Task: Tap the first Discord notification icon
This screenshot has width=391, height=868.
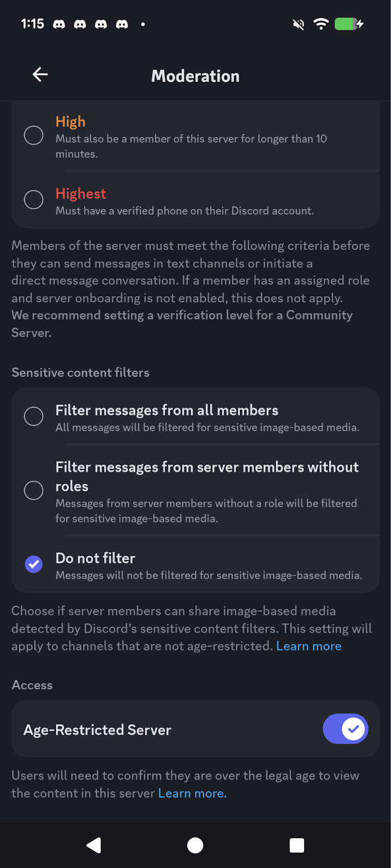Action: (60, 24)
